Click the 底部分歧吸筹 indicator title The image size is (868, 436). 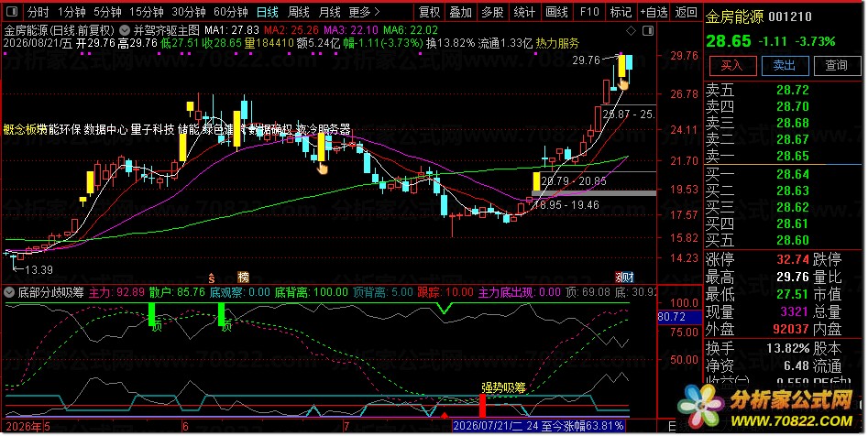pos(50,292)
